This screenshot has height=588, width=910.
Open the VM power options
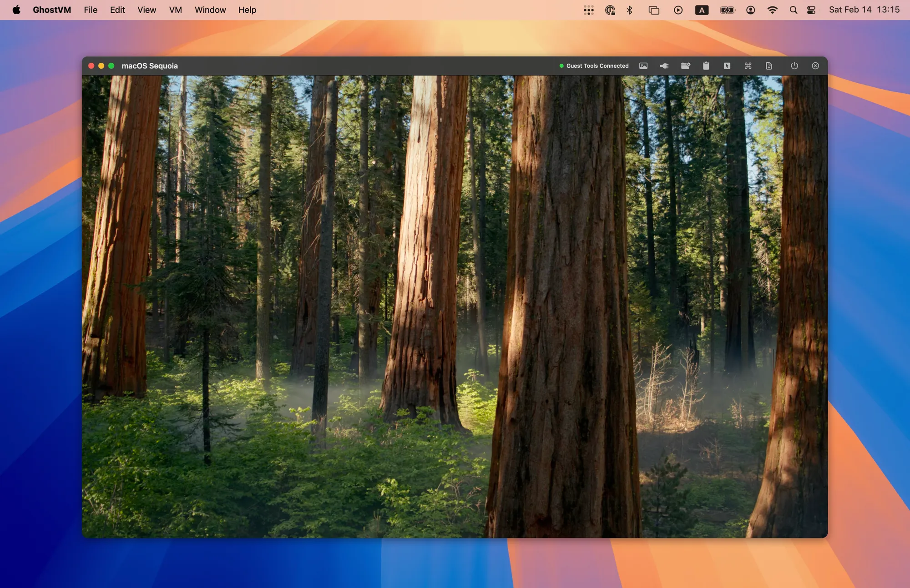coord(794,65)
